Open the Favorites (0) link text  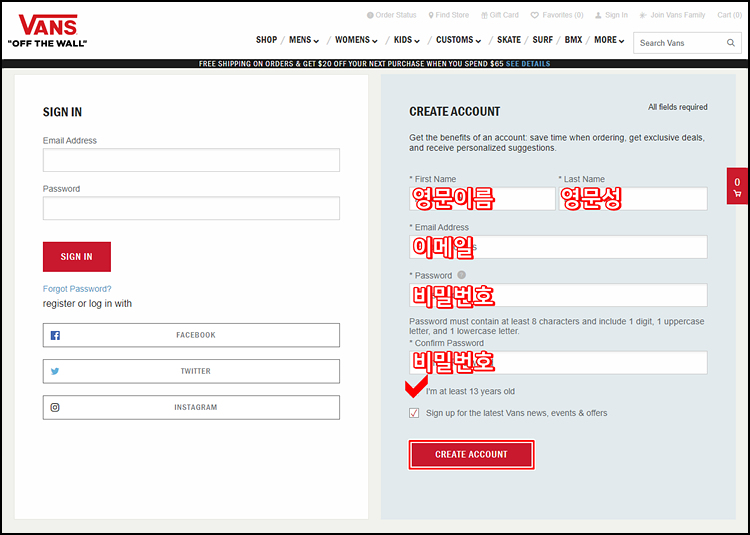pyautogui.click(x=562, y=15)
